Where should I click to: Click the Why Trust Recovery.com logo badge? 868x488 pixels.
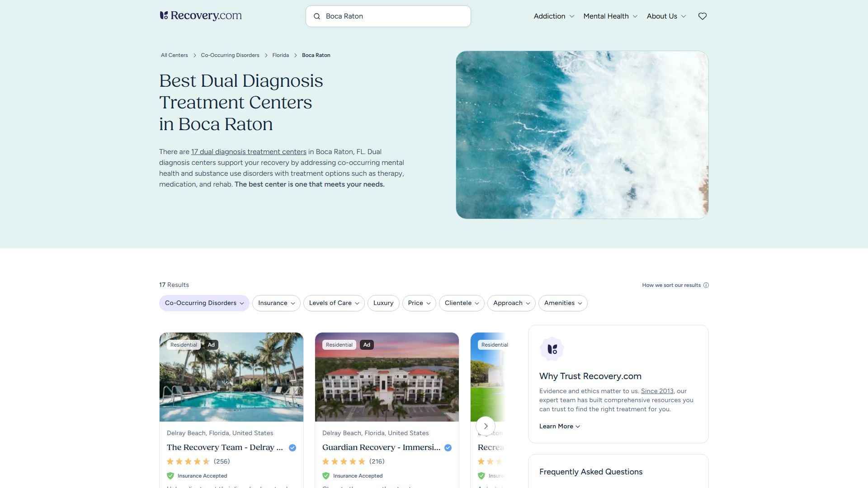[x=552, y=349]
